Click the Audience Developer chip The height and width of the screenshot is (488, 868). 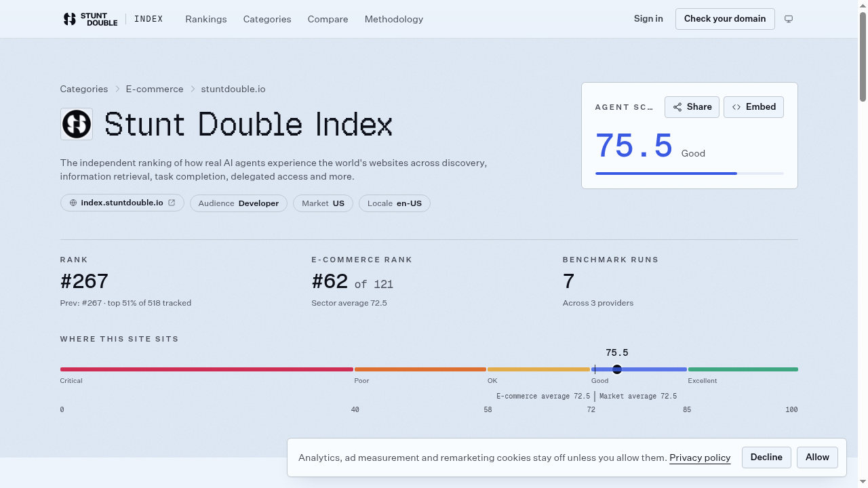point(239,203)
